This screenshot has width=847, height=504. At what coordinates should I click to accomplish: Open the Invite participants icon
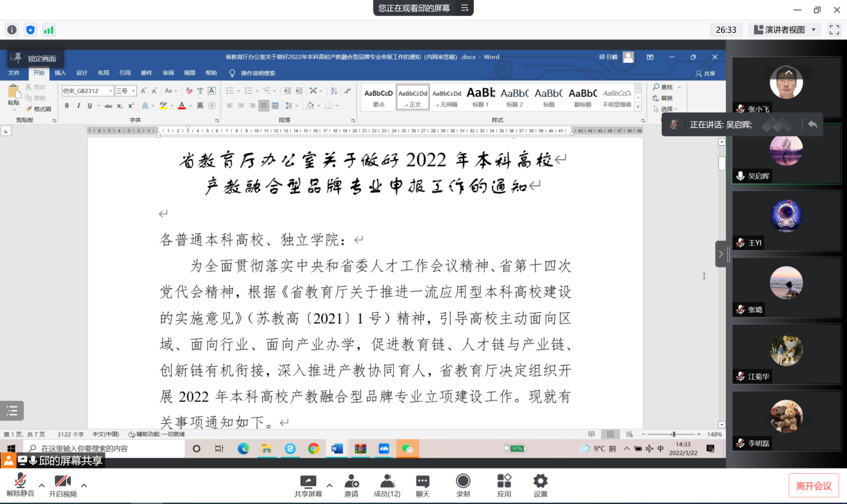click(351, 482)
